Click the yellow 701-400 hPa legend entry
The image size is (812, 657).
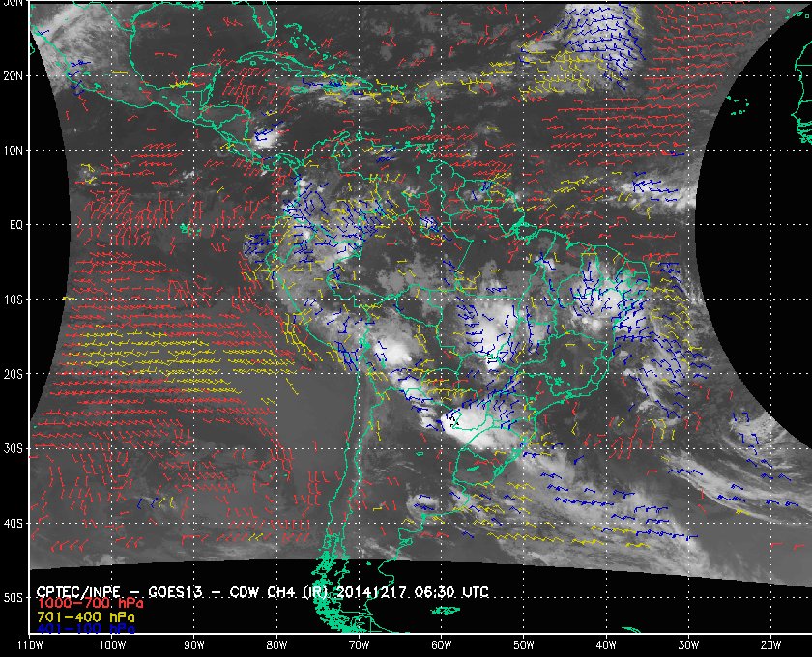[x=86, y=617]
